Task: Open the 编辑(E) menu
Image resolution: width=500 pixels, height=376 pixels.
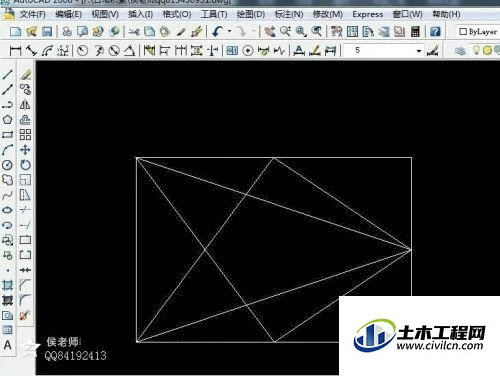Action: point(68,14)
